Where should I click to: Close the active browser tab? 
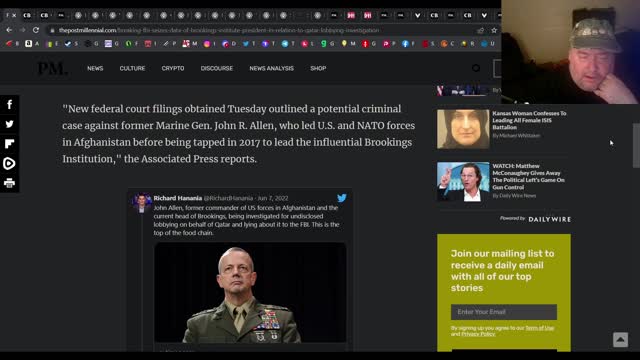(x=14, y=16)
